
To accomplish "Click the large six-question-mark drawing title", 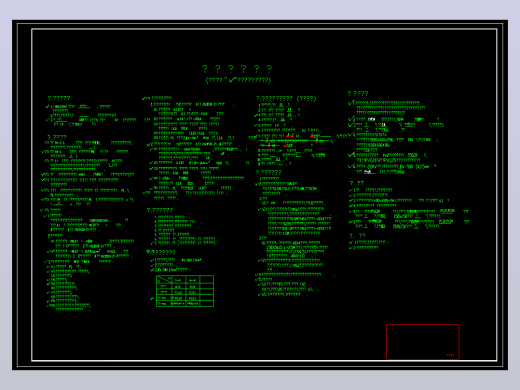I will pos(237,69).
